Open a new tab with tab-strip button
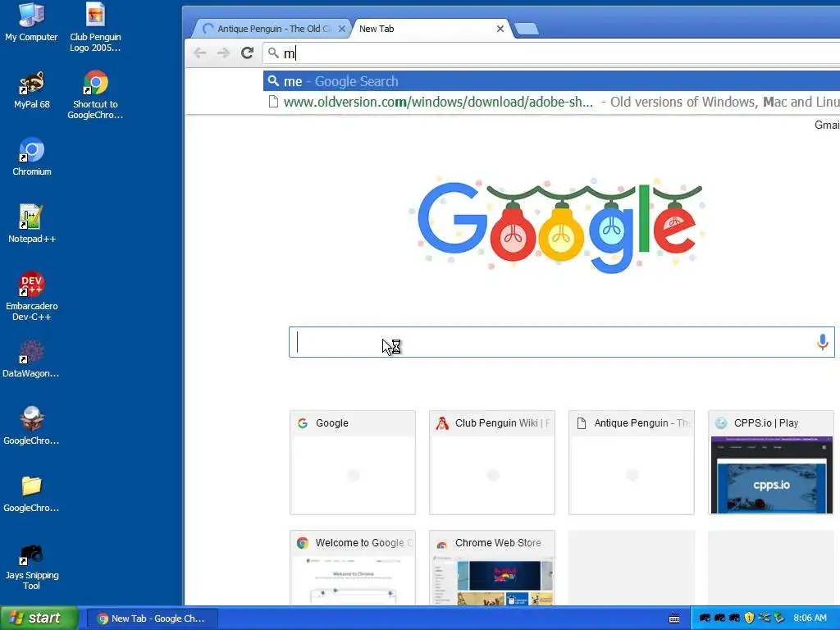 click(x=527, y=29)
